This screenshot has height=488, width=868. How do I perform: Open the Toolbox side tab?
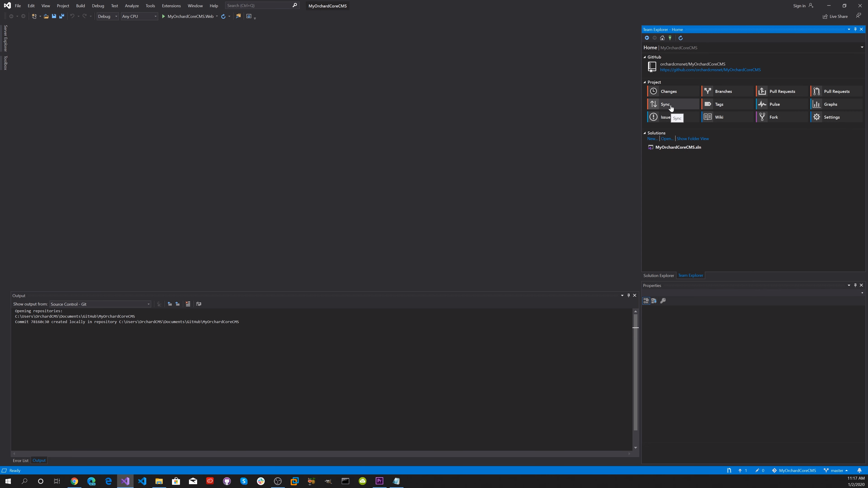point(5,63)
